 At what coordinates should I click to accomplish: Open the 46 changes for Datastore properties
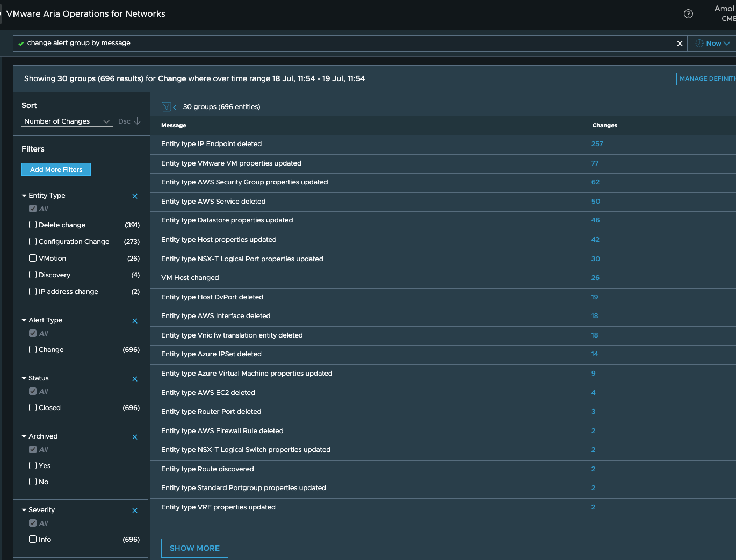pyautogui.click(x=595, y=220)
